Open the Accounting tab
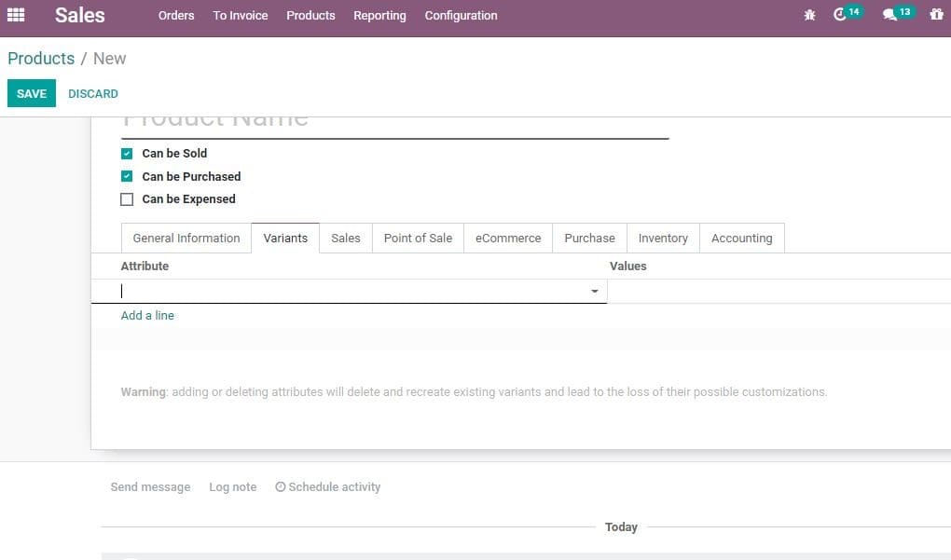Screen dimensions: 951x560 (x=742, y=238)
